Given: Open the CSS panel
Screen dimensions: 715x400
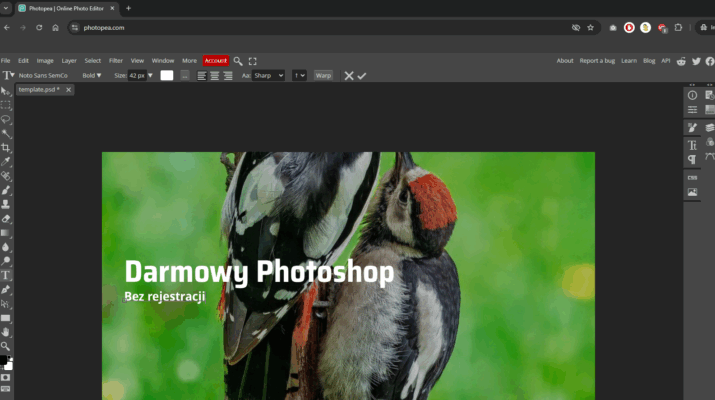Looking at the screenshot, I should [x=692, y=177].
